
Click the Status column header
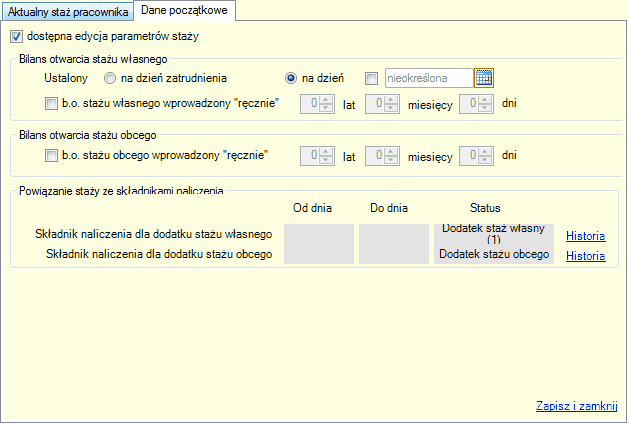click(485, 208)
